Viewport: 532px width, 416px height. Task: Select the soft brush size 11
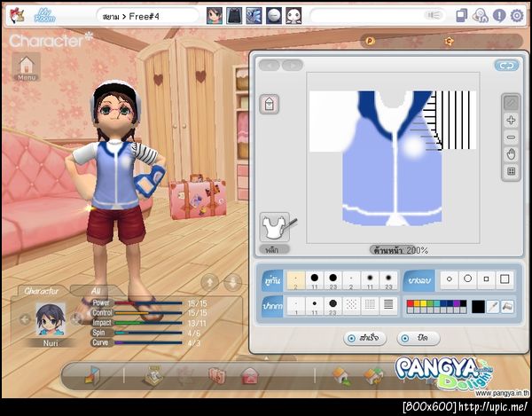pyautogui.click(x=370, y=280)
